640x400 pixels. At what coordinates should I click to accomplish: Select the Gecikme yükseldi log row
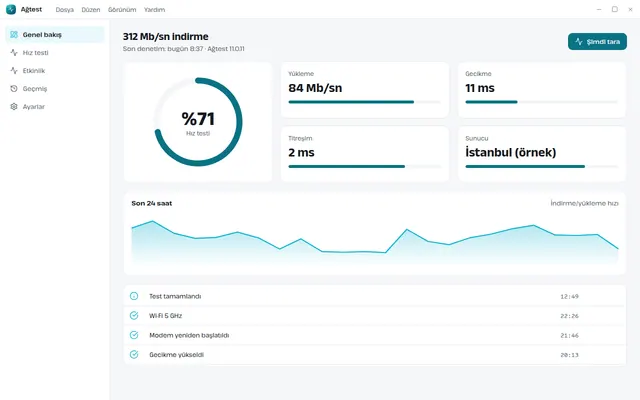coord(375,354)
